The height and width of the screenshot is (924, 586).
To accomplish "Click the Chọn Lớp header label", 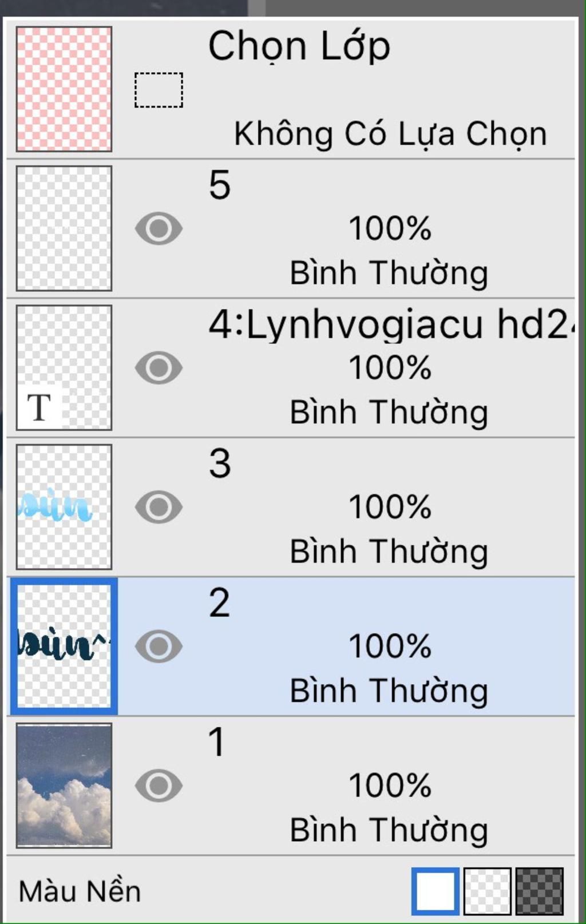I will coord(299,47).
